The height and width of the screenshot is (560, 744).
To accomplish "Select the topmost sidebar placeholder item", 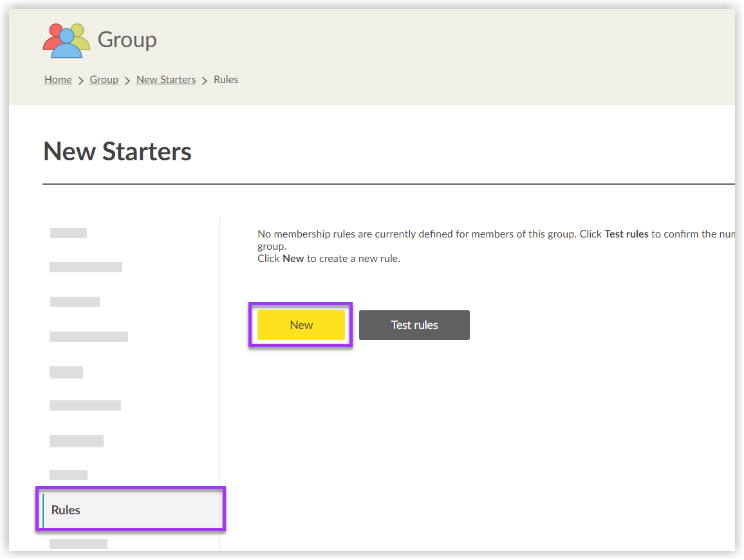I will tap(68, 232).
